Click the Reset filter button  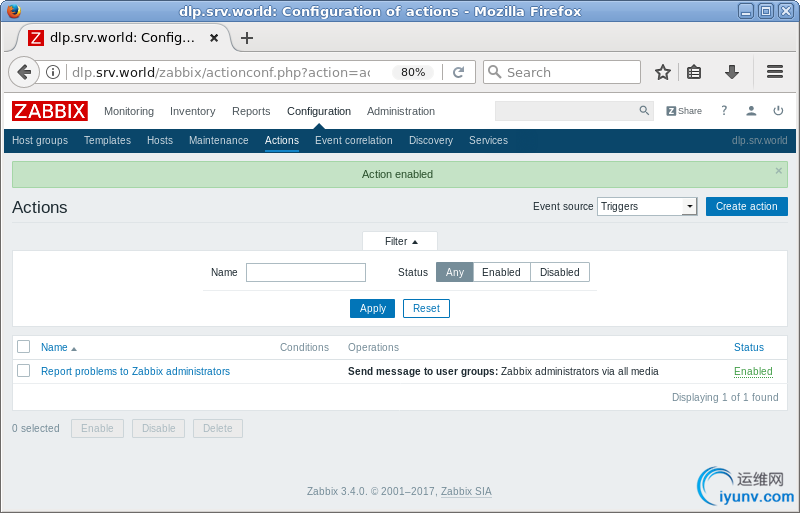[426, 308]
